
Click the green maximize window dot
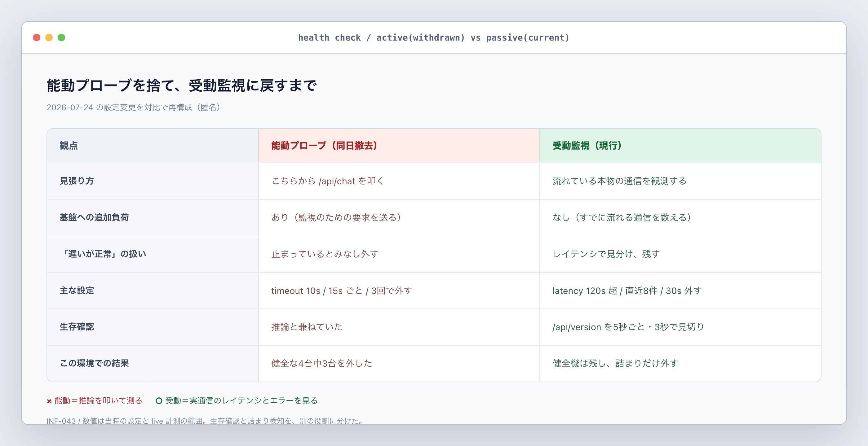[x=61, y=37]
